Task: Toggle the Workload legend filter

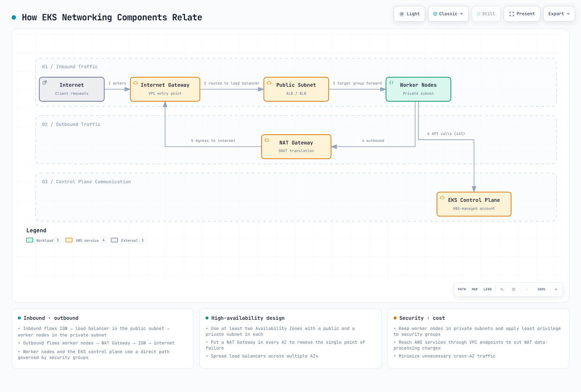Action: [x=44, y=240]
